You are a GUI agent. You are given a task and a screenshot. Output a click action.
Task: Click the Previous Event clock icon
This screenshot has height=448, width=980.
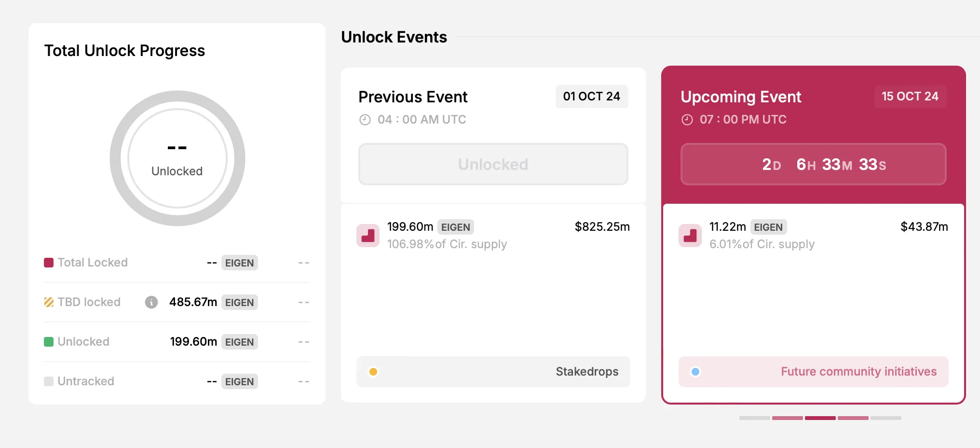click(365, 120)
